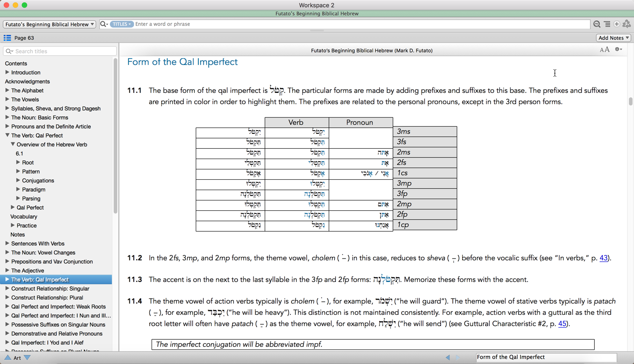Click the Form of the Qal Imperfect location field

546,357
